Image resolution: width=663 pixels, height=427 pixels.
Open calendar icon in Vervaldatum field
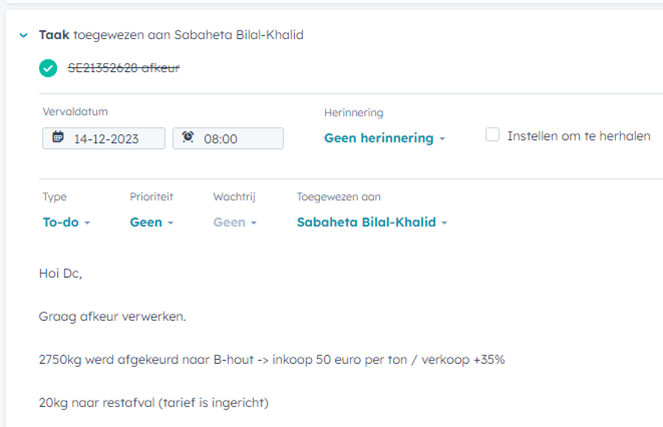point(58,137)
